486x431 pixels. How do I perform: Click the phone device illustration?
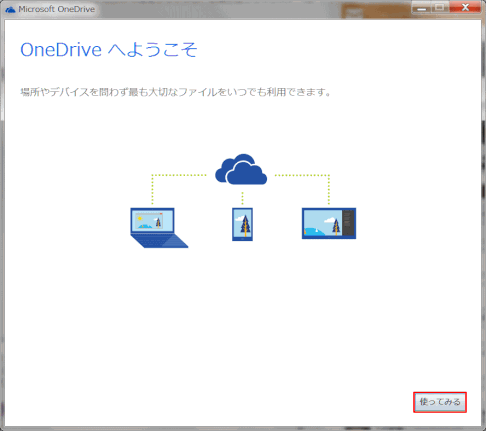242,224
